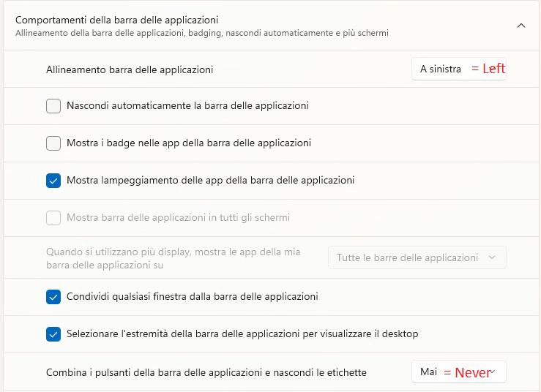Viewport: 541px width, 392px height.
Task: Collapse the Comportamenti della barra delle applicazioni section chevron
Action: [x=521, y=26]
